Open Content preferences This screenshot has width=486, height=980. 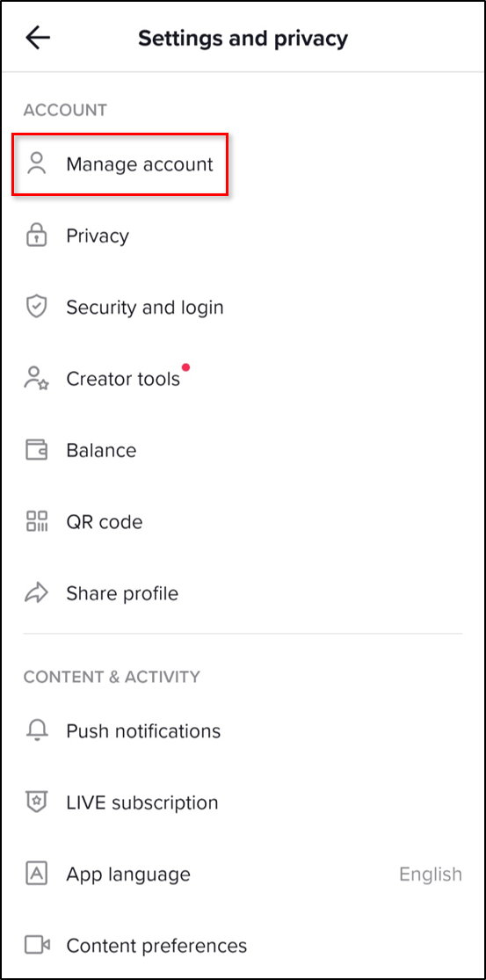[243, 945]
